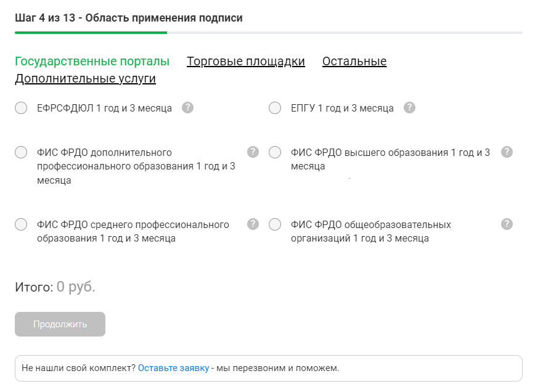Viewport: 543px width, 392px height.
Task: Select ЕФРСФДЮЛ 1 год и 3 месяца radio
Action: tap(22, 108)
